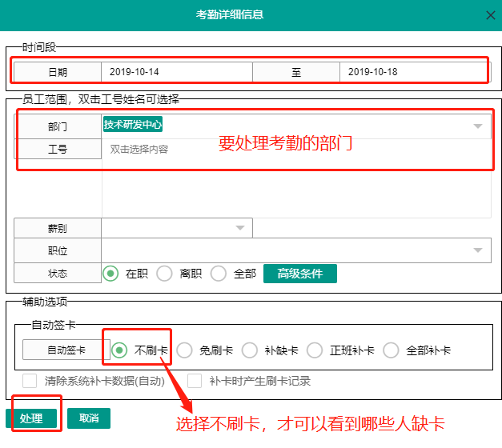Select the 补缺卡 radio option

pyautogui.click(x=250, y=350)
